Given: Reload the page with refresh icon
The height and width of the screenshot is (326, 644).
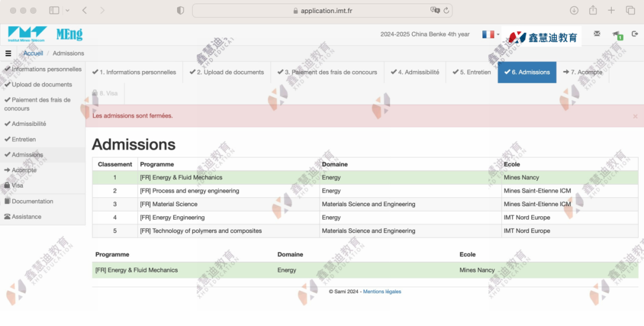Looking at the screenshot, I should coord(446,10).
